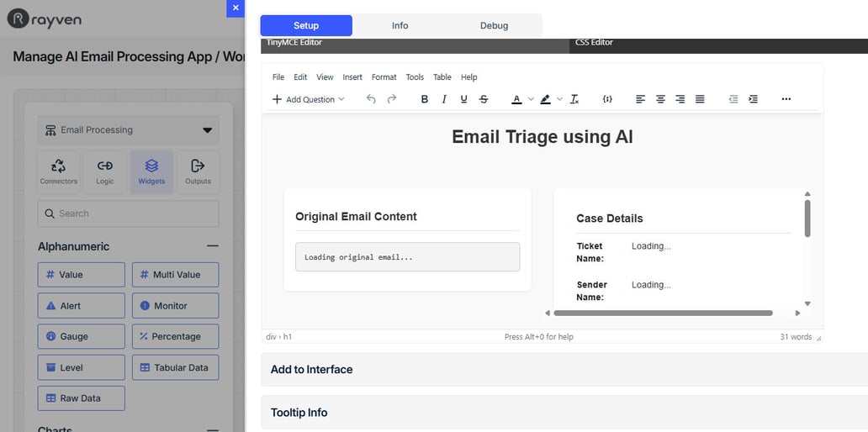Switch to the Debug tab
This screenshot has width=868, height=432.
pyautogui.click(x=494, y=25)
